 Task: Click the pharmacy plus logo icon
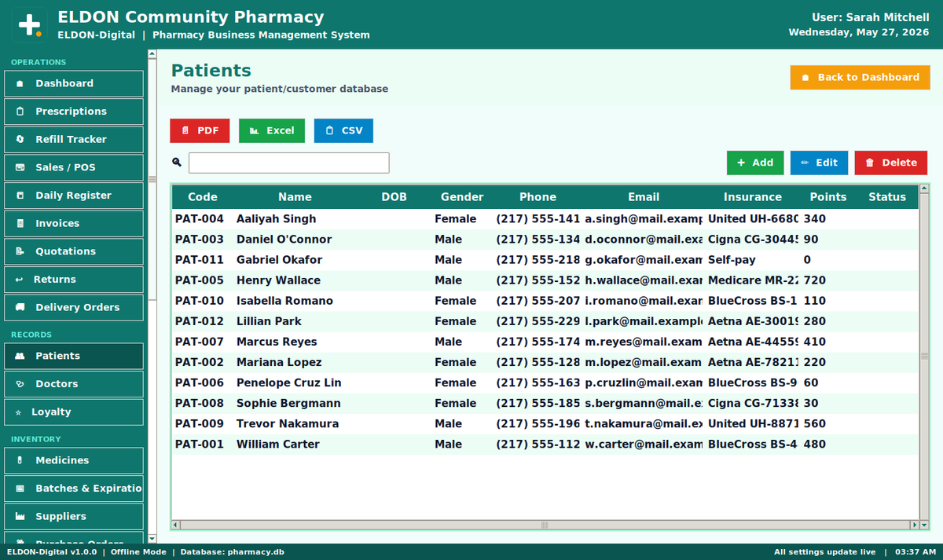pos(30,24)
